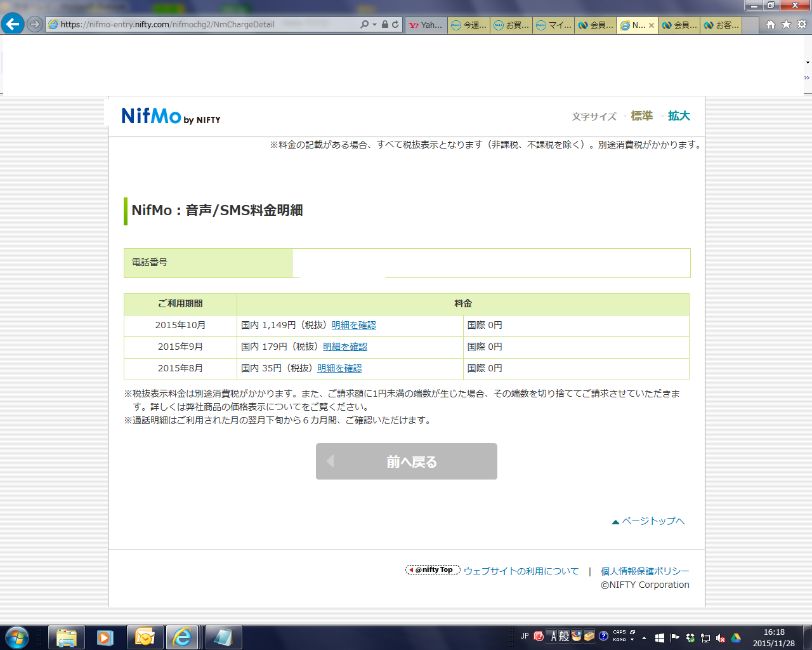
Task: Open 明細を確認 link for 2015年9月
Action: [x=345, y=347]
